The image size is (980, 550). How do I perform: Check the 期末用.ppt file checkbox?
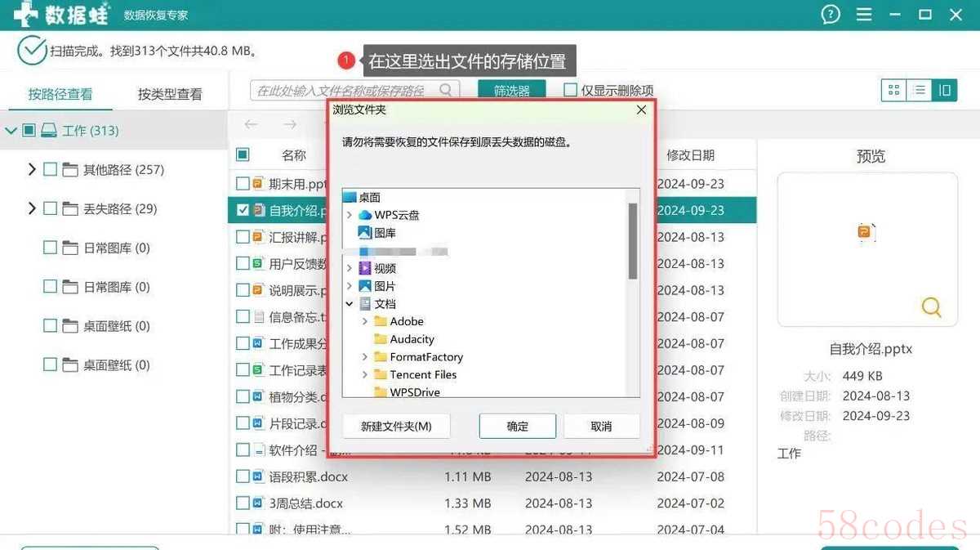coord(243,184)
